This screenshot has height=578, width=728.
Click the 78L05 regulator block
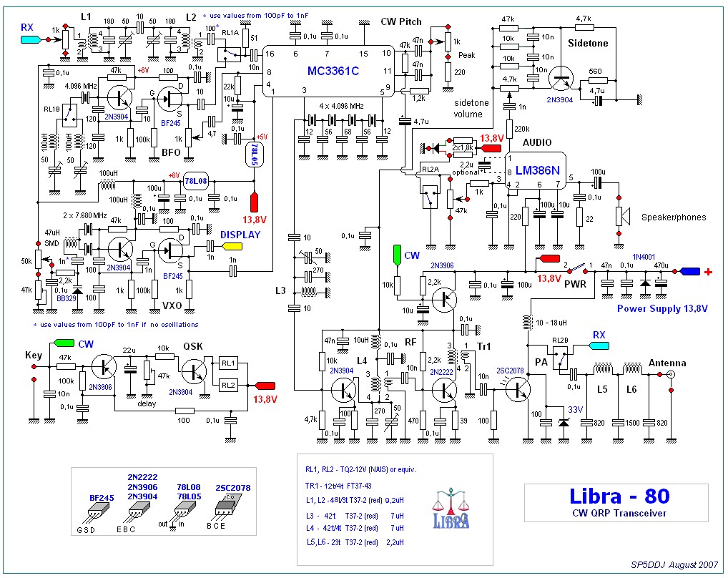pos(254,154)
